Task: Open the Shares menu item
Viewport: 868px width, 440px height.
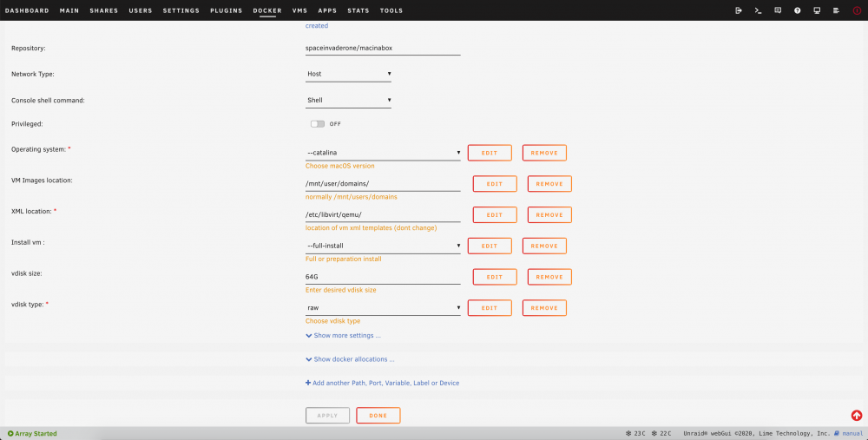Action: point(104,10)
